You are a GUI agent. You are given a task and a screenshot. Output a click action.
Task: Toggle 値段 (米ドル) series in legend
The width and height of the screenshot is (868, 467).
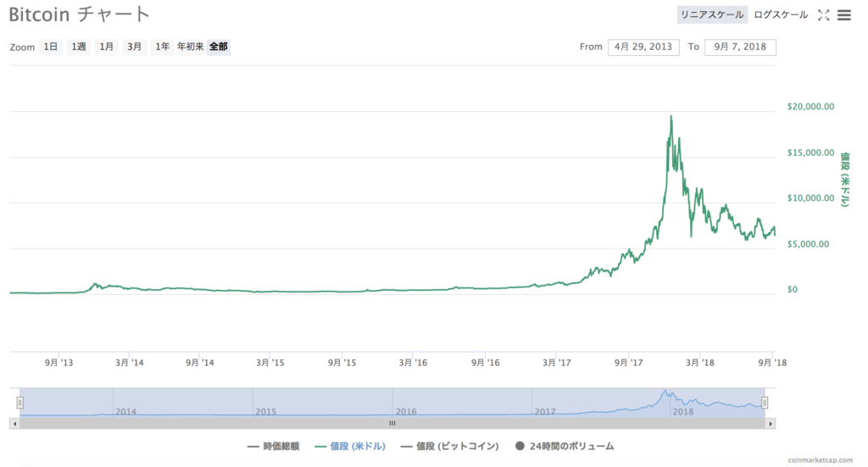(x=350, y=447)
